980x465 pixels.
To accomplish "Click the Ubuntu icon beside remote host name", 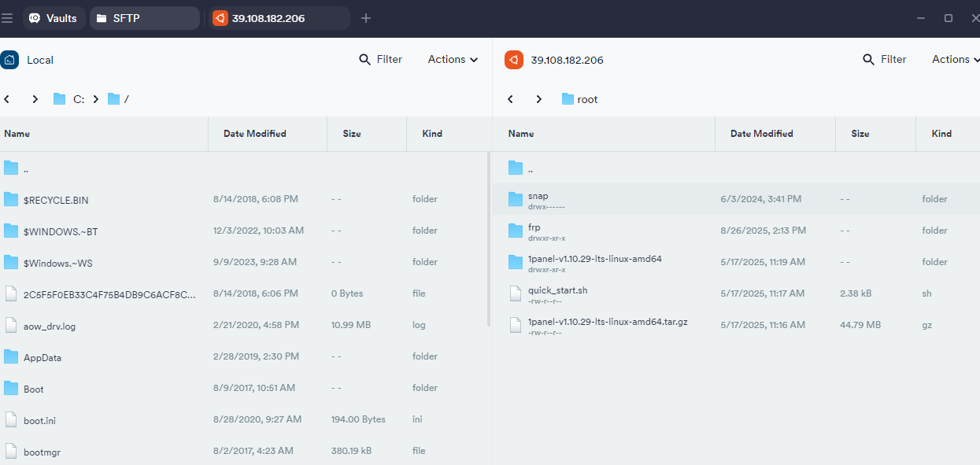I will [x=513, y=60].
